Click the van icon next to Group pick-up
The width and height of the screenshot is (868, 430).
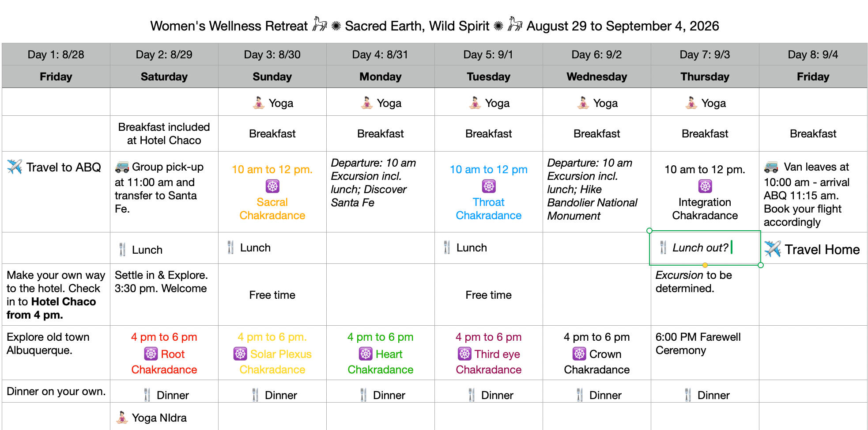pyautogui.click(x=122, y=167)
